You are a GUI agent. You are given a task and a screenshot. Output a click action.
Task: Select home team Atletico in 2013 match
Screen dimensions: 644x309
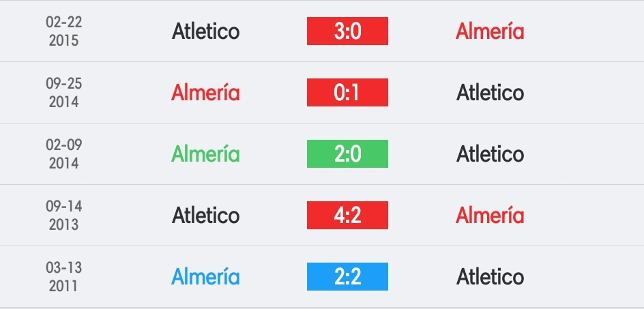coord(205,216)
